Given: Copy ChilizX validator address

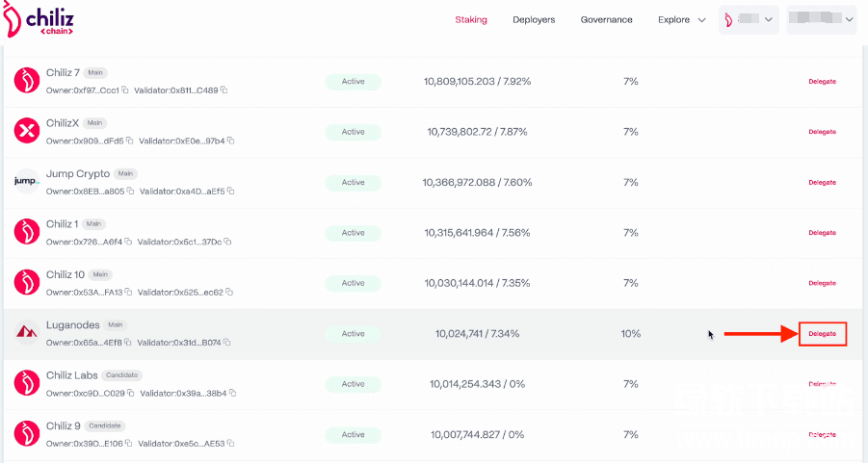Looking at the screenshot, I should tap(230, 141).
